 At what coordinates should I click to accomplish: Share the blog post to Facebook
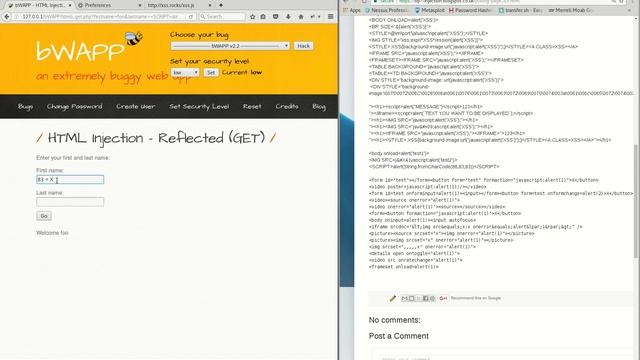[425, 298]
